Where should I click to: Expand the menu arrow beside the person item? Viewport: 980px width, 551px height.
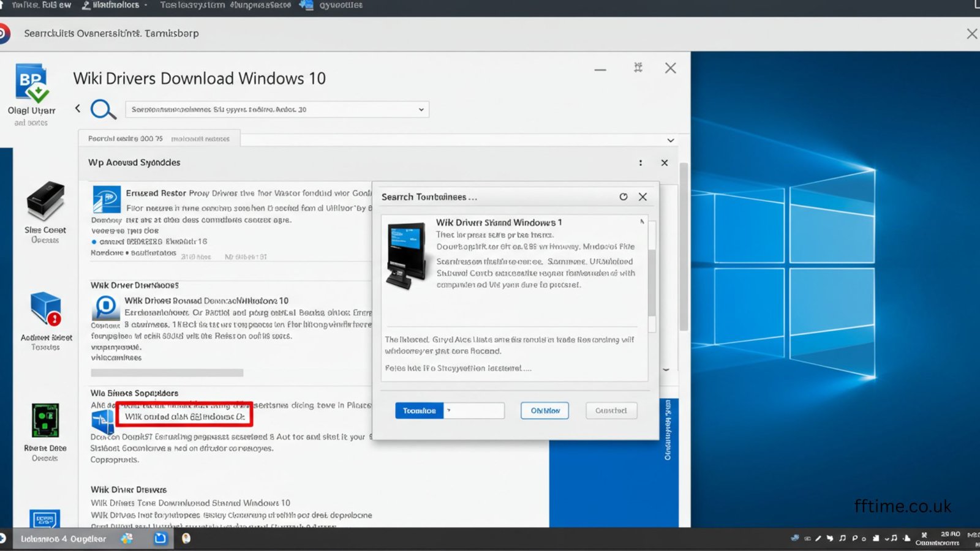(x=146, y=5)
